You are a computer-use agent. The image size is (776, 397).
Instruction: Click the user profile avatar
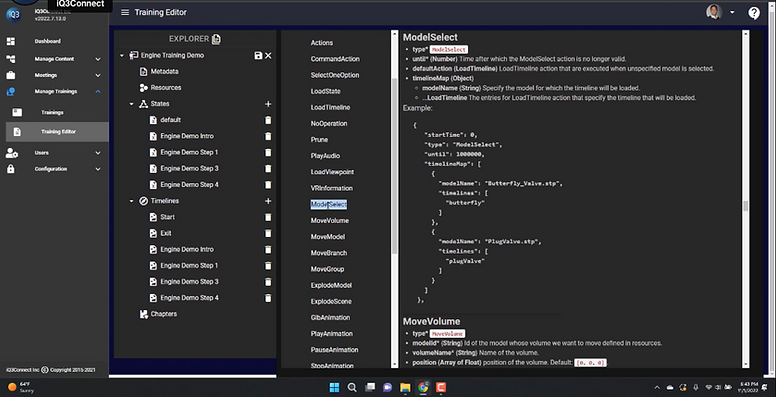(x=714, y=12)
